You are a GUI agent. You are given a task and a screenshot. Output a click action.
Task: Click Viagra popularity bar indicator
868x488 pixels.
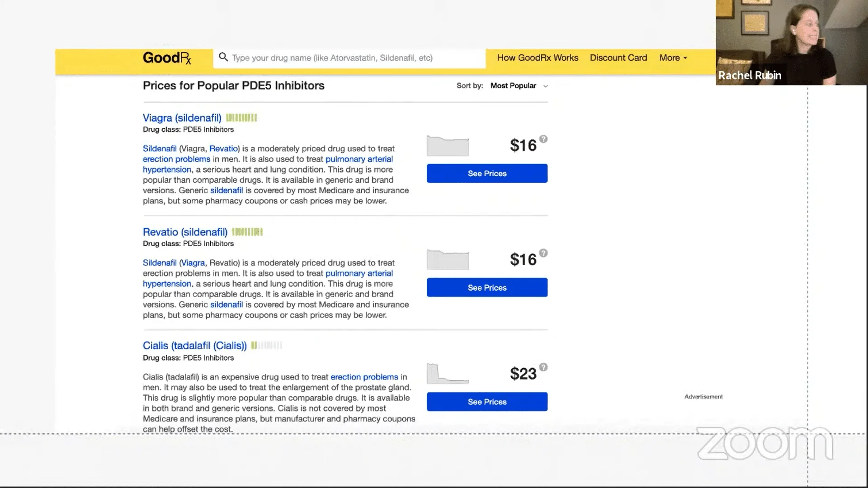pos(241,118)
